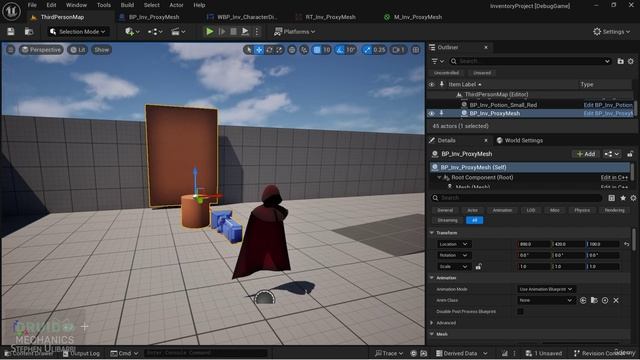The width and height of the screenshot is (640, 360).
Task: Create new Outliner folder icon
Action: (x=620, y=61)
